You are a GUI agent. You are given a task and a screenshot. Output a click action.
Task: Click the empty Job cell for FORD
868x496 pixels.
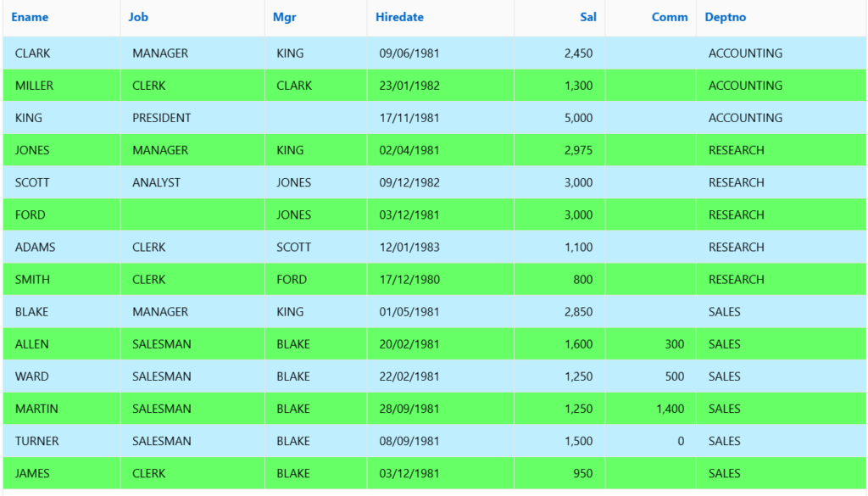point(192,215)
